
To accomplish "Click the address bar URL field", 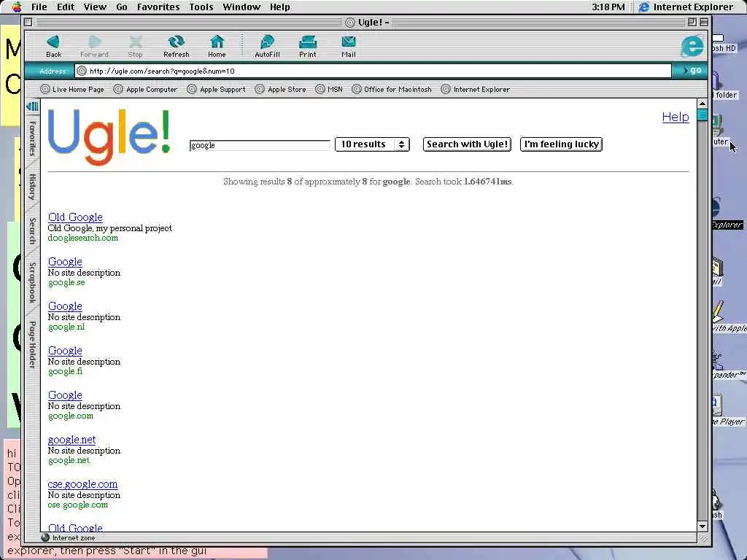I will (373, 71).
